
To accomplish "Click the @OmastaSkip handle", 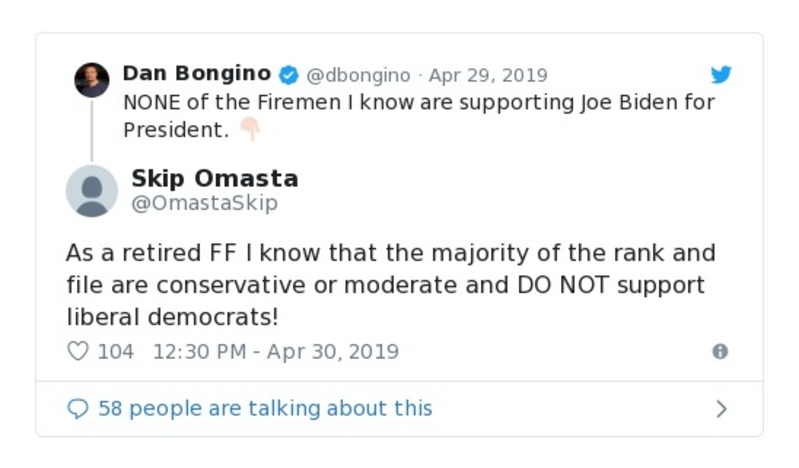I will [204, 203].
